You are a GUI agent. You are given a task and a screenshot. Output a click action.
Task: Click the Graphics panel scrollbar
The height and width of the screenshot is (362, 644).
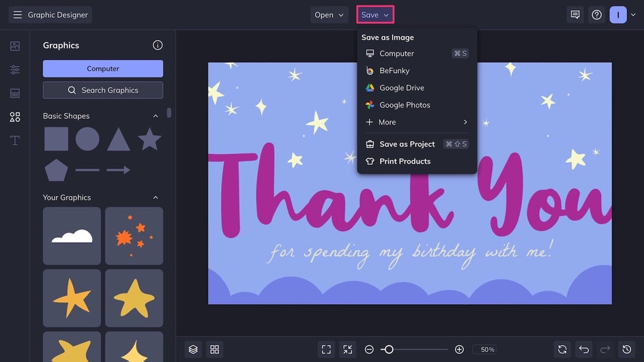point(169,112)
